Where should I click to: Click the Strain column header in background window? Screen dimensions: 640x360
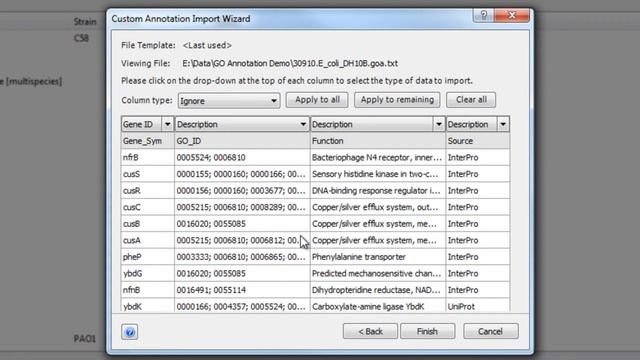[x=85, y=22]
